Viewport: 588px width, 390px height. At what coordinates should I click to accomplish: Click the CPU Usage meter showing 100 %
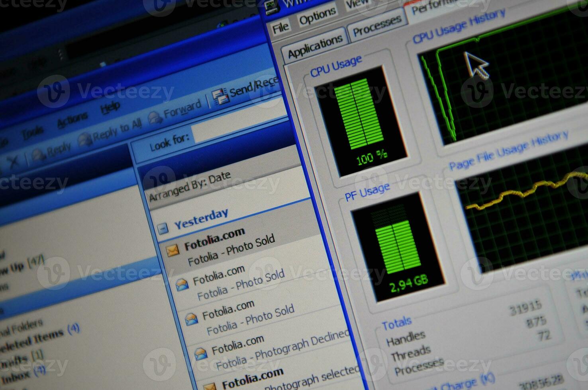pyautogui.click(x=361, y=121)
